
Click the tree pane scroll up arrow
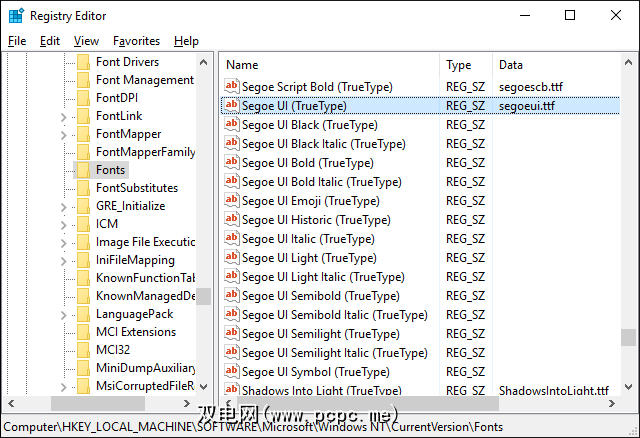204,62
